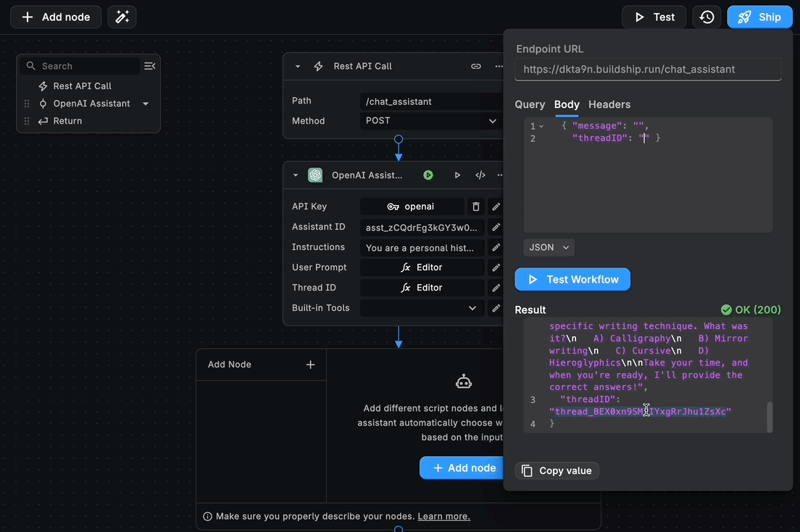This screenshot has width=800, height=532.
Task: Open Rest API Call node options via ellipsis
Action: click(x=496, y=66)
